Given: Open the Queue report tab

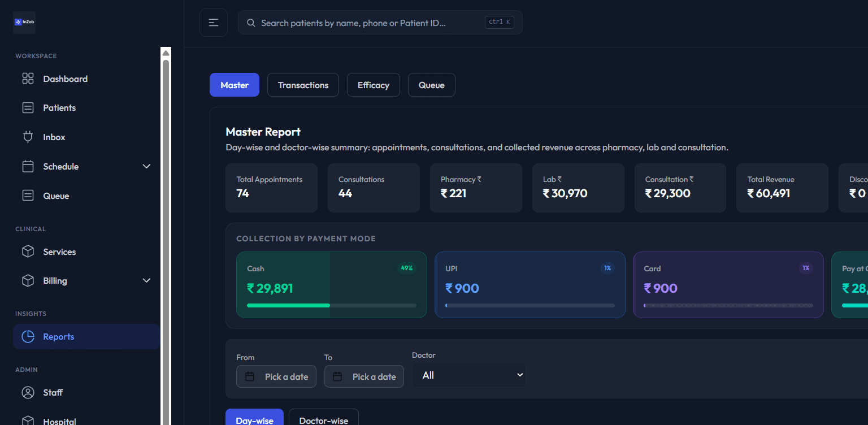Looking at the screenshot, I should pos(432,85).
